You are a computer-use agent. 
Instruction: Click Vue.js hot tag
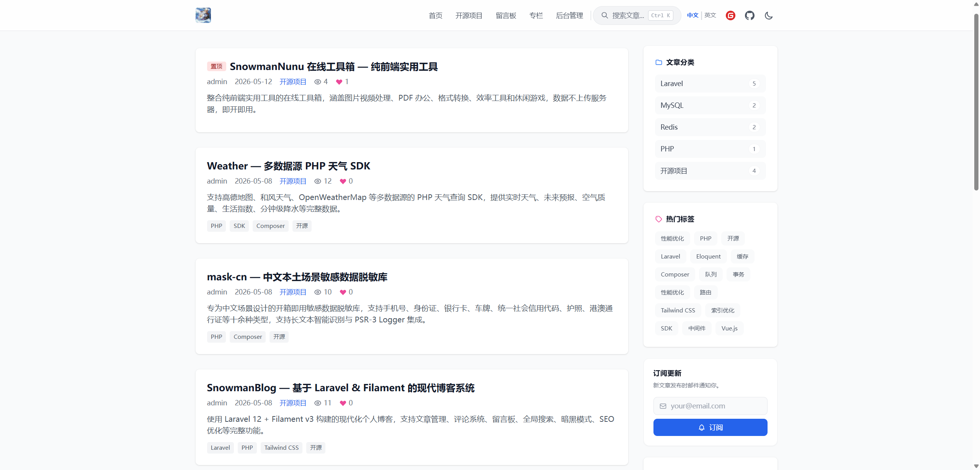pos(729,329)
